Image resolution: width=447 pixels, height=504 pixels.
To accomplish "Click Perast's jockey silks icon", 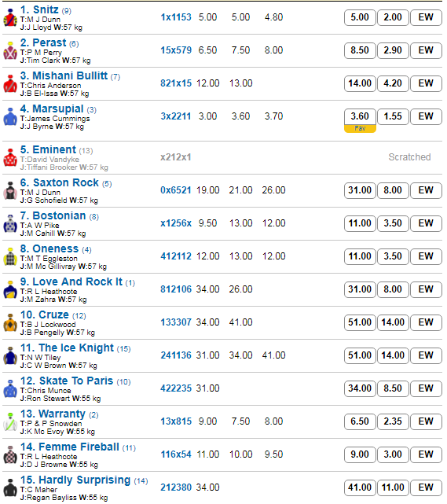I will coord(10,51).
